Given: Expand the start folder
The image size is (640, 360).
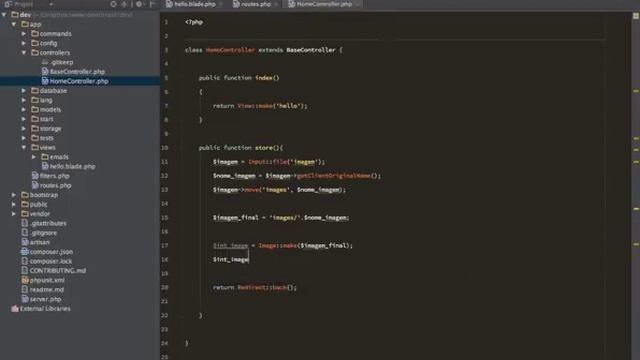Looking at the screenshot, I should click(x=24, y=119).
